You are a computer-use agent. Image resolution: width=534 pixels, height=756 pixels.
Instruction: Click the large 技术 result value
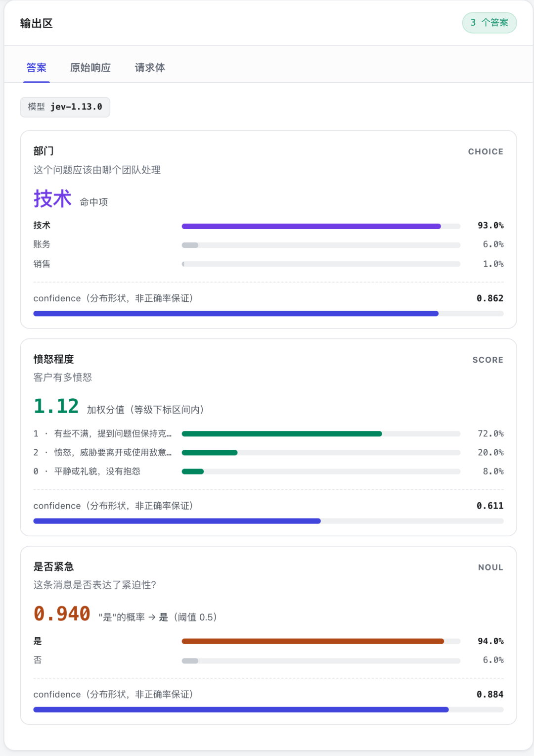pyautogui.click(x=52, y=198)
